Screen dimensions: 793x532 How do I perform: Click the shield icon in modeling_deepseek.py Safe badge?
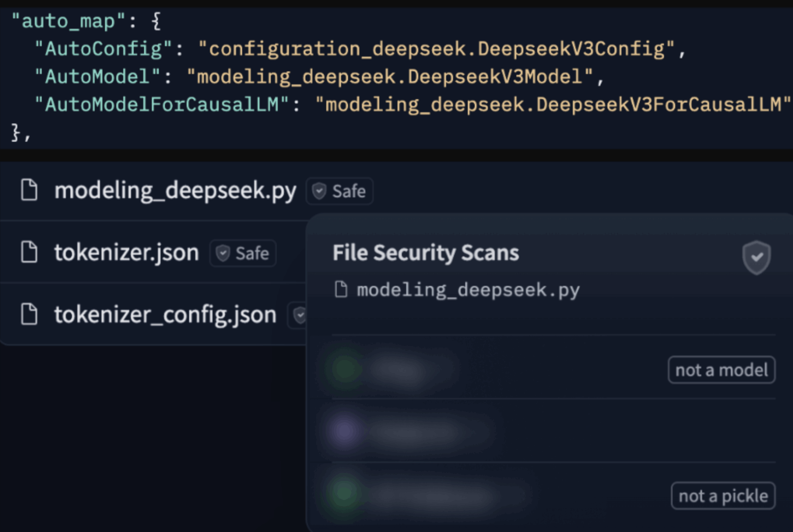coord(319,191)
